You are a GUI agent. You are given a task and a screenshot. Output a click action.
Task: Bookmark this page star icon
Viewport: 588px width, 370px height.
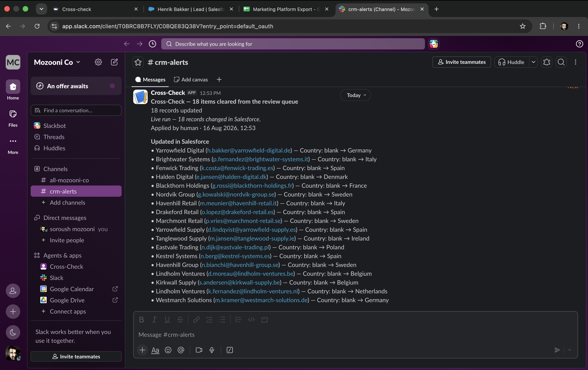[522, 26]
